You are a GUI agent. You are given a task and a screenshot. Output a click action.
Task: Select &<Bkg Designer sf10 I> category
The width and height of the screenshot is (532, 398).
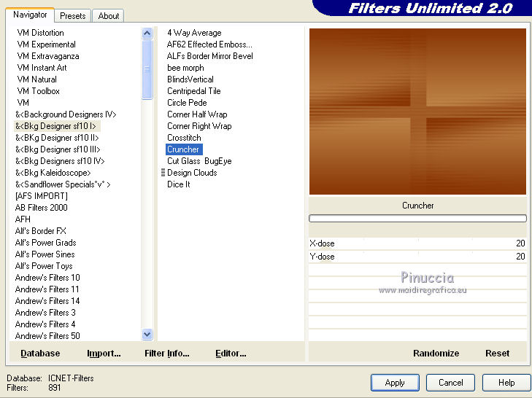pyautogui.click(x=55, y=126)
